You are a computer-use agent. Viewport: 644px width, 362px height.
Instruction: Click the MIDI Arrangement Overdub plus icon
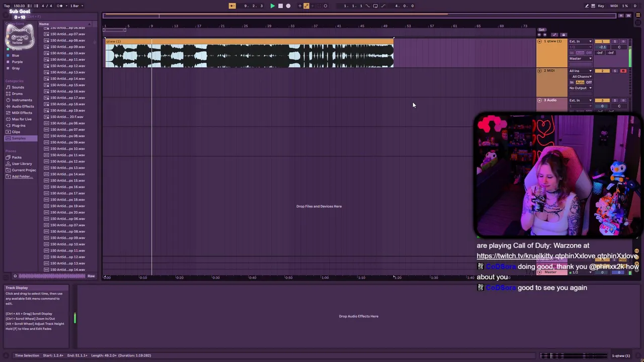tap(300, 6)
